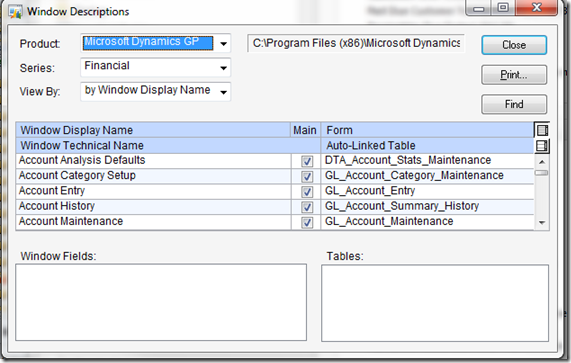Toggle Main checkbox for Account Category Setup
The width and height of the screenshot is (571, 363).
[307, 177]
